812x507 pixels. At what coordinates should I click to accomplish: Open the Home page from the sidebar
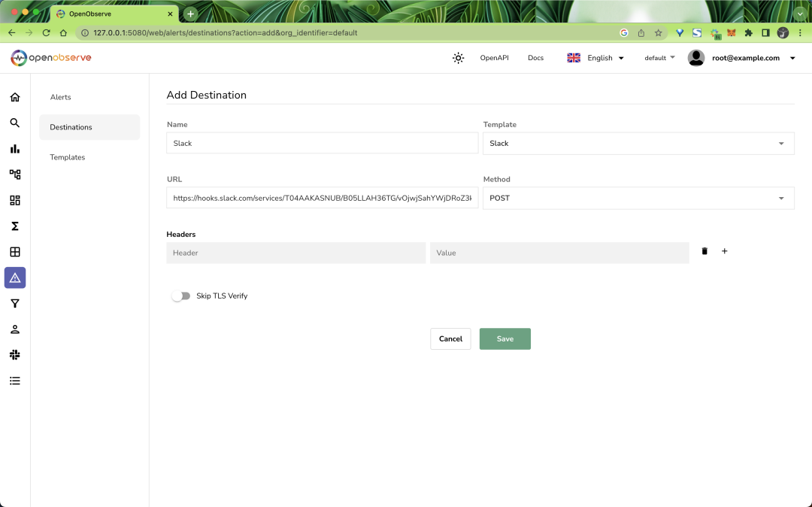(15, 97)
